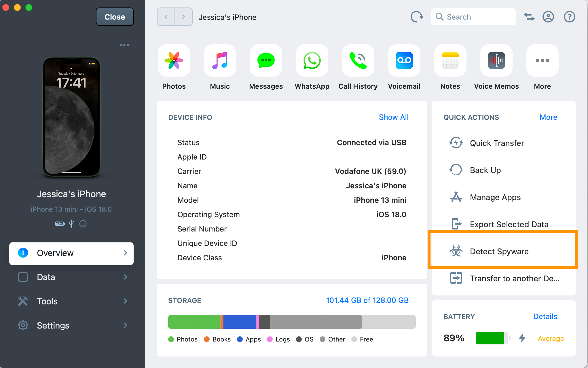
Task: Click the Detect Spyware label
Action: click(x=499, y=251)
